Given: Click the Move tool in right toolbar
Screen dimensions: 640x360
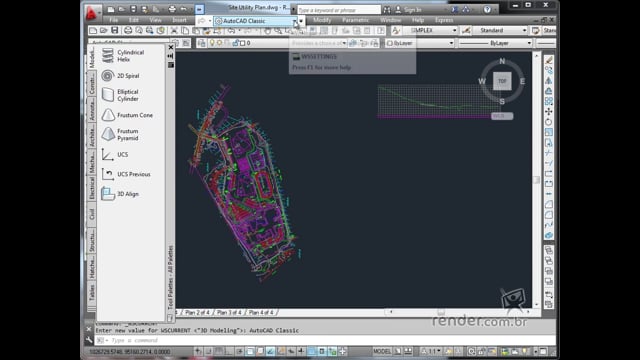Looking at the screenshot, I should pos(549,111).
